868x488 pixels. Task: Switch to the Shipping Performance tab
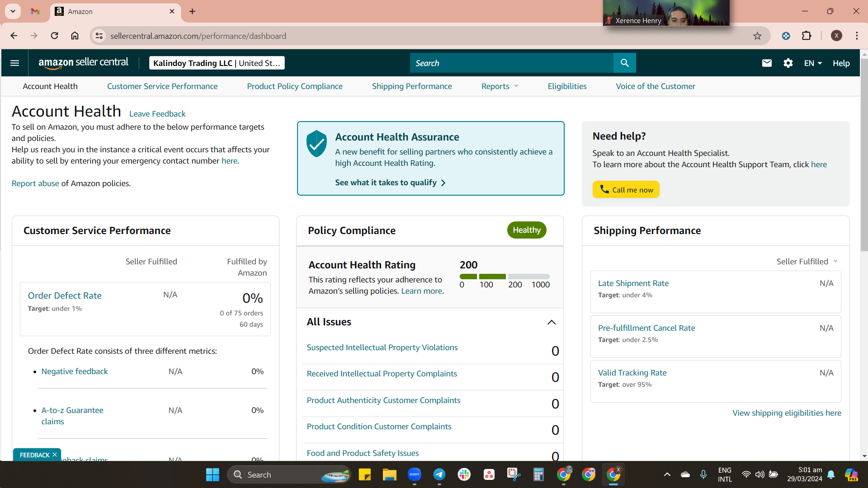tap(412, 86)
